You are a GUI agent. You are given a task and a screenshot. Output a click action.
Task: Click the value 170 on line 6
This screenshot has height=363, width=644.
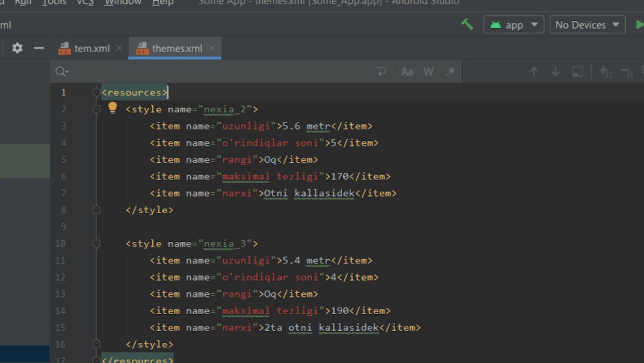pos(340,176)
